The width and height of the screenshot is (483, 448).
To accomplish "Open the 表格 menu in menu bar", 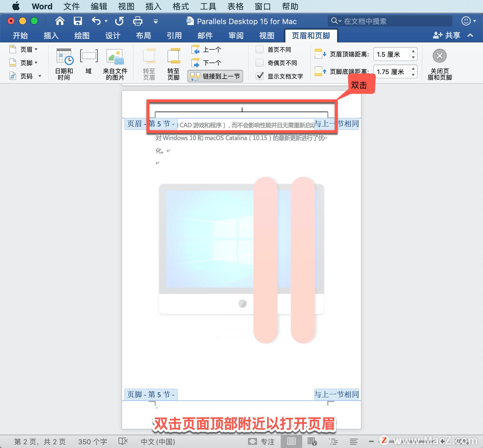I will [x=235, y=6].
